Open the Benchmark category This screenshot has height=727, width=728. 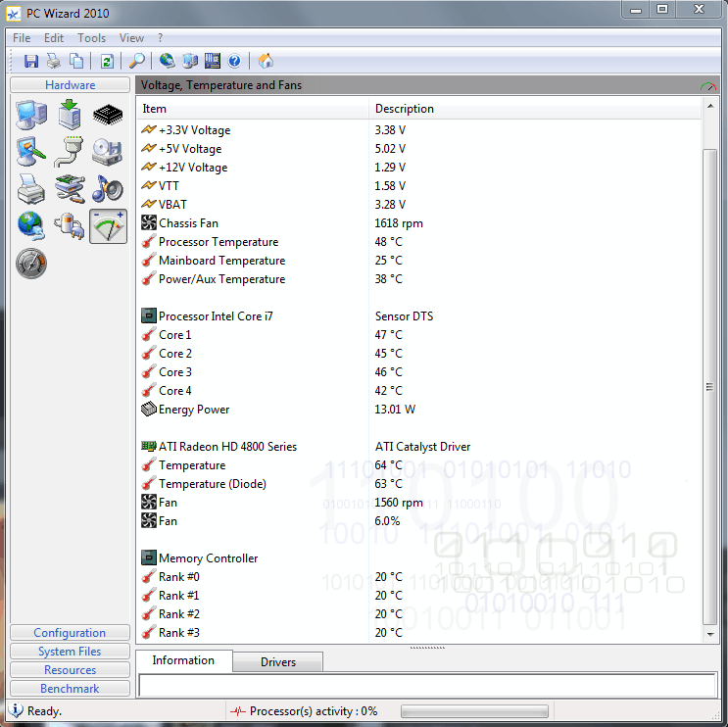(70, 689)
